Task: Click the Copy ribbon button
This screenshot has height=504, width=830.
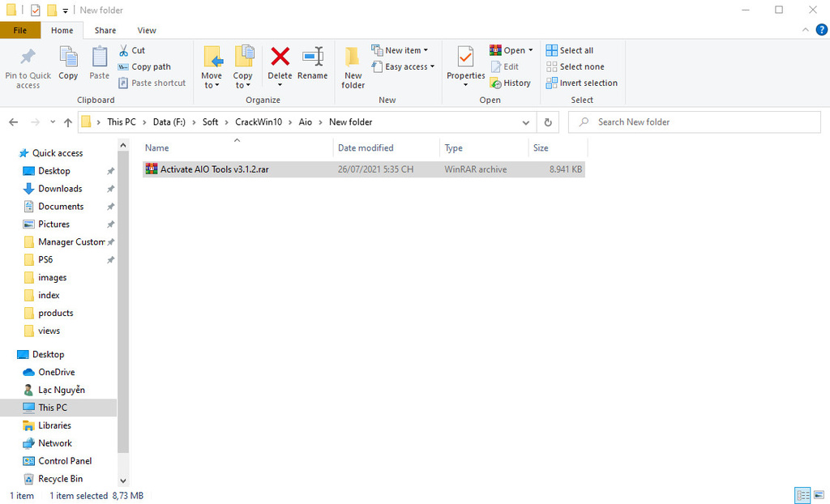Action: 68,63
